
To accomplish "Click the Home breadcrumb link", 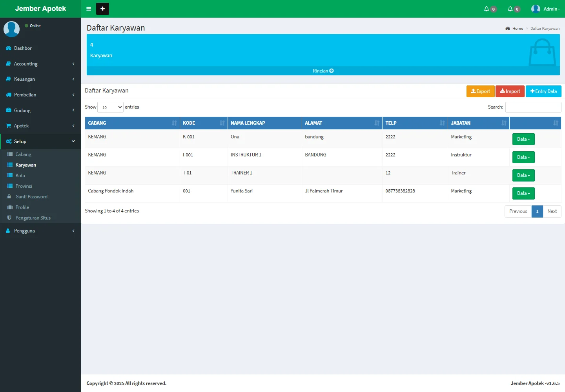I will tap(518, 29).
